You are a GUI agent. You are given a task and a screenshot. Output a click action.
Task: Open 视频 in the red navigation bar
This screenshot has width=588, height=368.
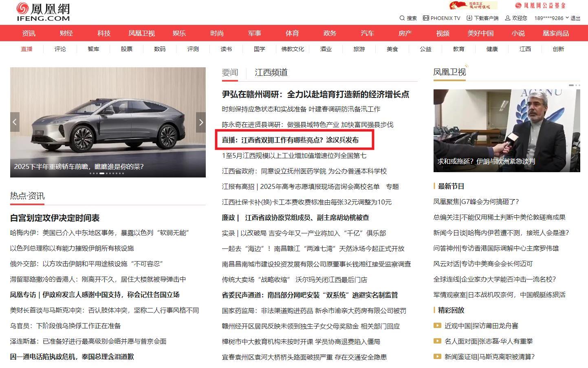point(443,33)
